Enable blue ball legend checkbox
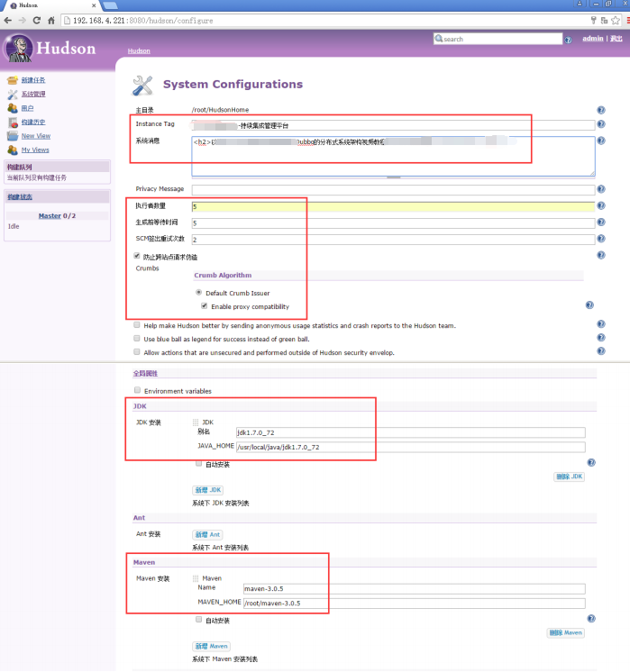The height and width of the screenshot is (672, 630). (x=137, y=338)
